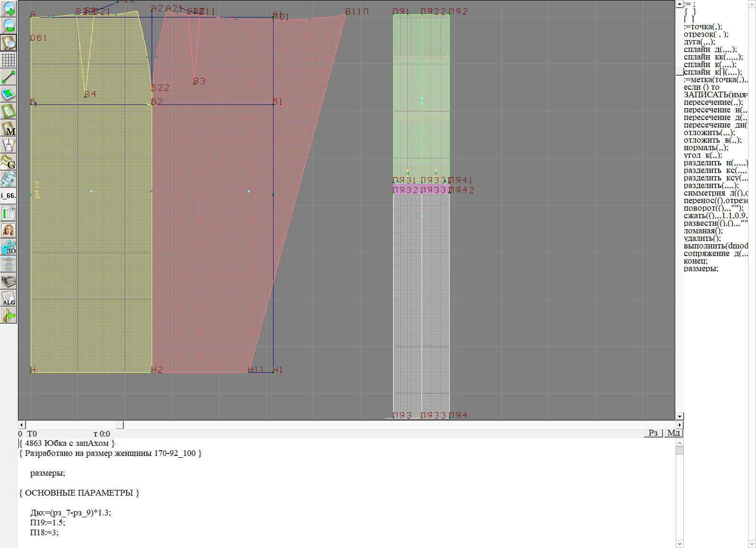Click the pattern pieces icon with letter M

coord(9,128)
